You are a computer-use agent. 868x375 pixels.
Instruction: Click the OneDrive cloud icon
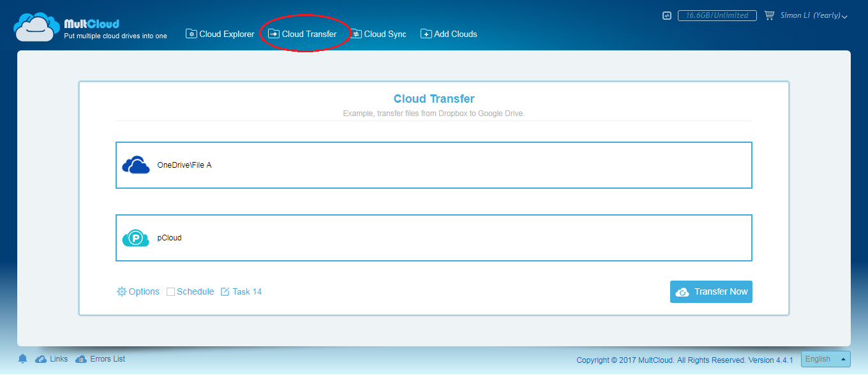click(x=136, y=165)
